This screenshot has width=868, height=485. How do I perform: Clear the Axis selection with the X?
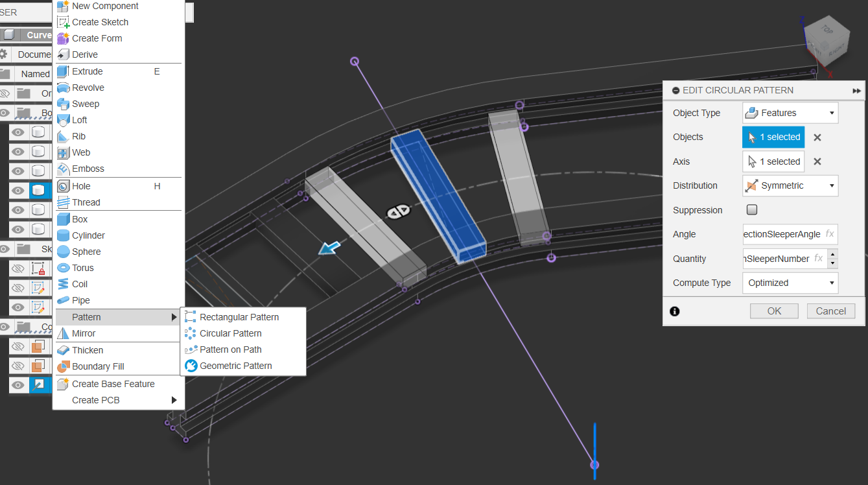pos(817,161)
